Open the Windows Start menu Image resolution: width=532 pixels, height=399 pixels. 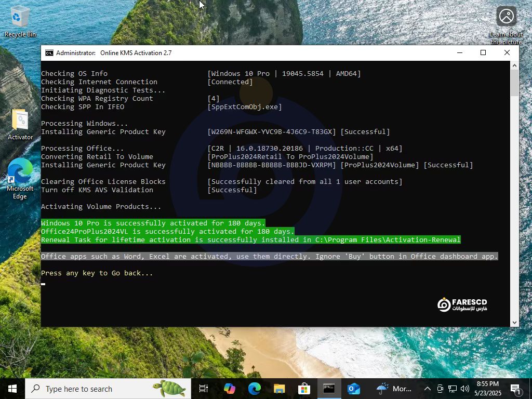pyautogui.click(x=12, y=389)
